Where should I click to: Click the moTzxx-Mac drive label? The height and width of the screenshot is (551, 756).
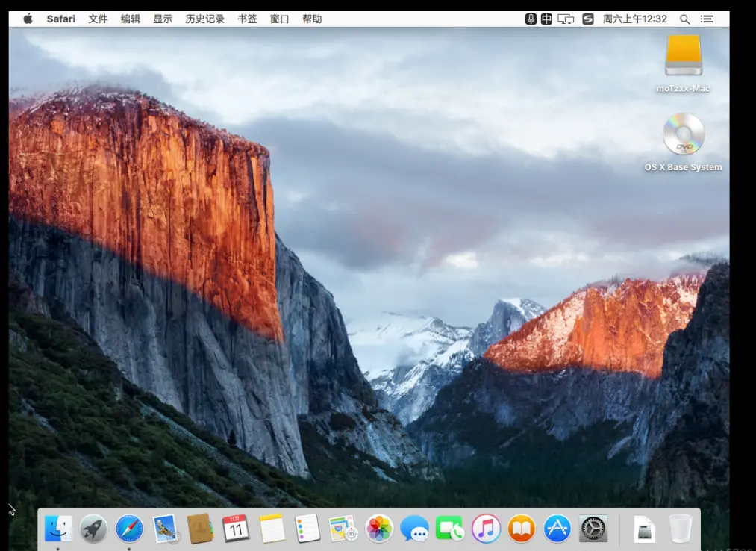(x=683, y=88)
